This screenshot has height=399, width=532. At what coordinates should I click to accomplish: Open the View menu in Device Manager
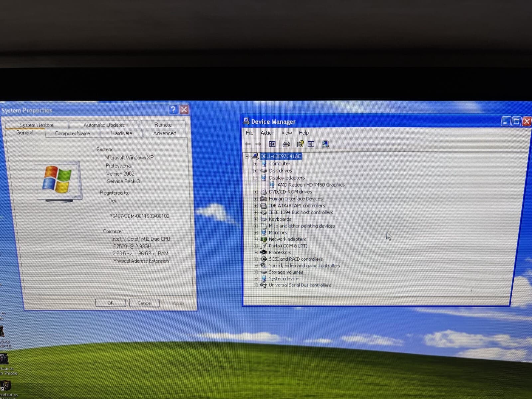(286, 133)
